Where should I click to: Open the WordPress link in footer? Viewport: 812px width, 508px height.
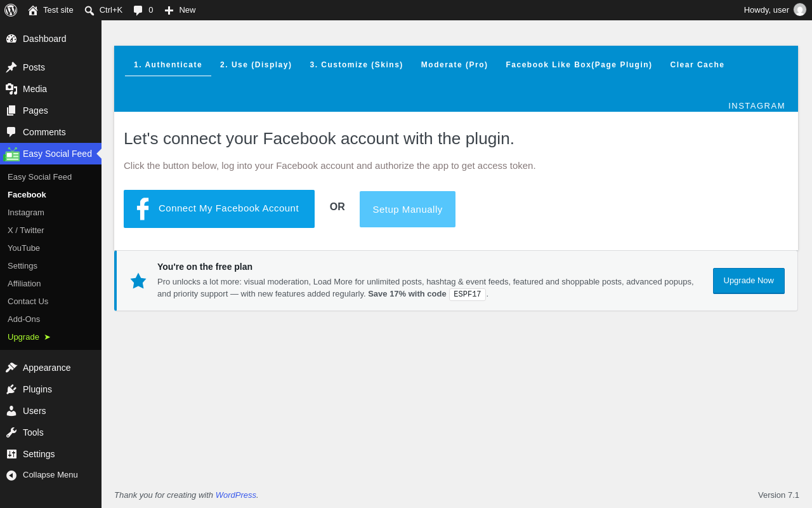(236, 495)
